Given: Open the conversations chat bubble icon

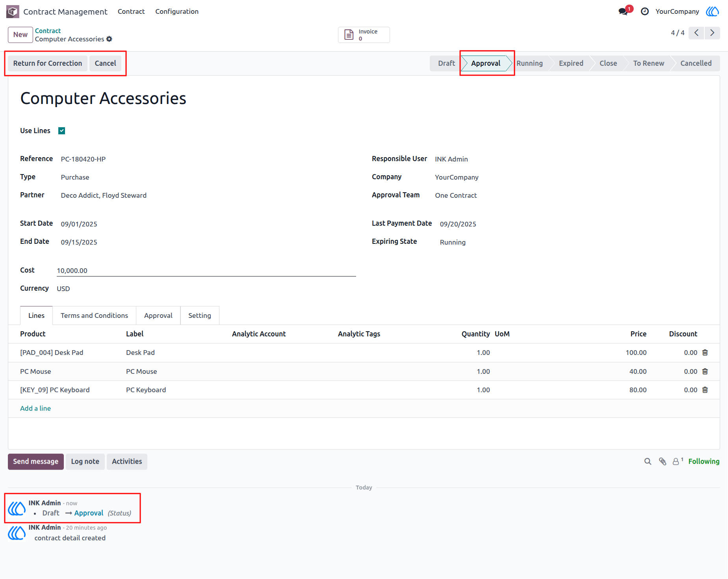Looking at the screenshot, I should pos(624,11).
